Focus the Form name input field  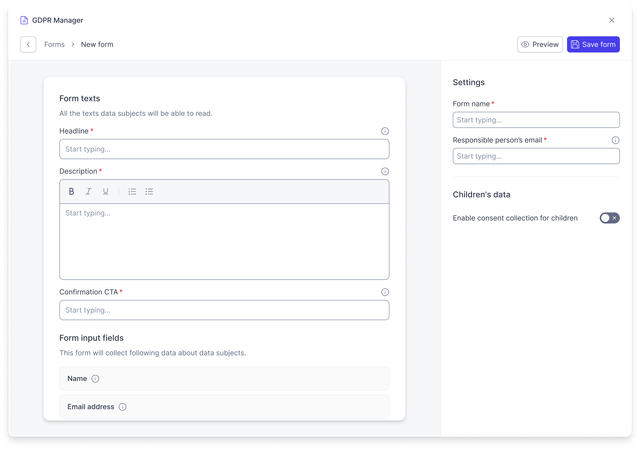point(536,120)
